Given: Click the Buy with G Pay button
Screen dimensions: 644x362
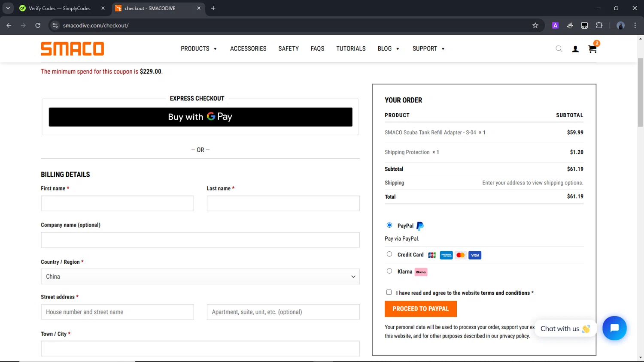Looking at the screenshot, I should 200,117.
